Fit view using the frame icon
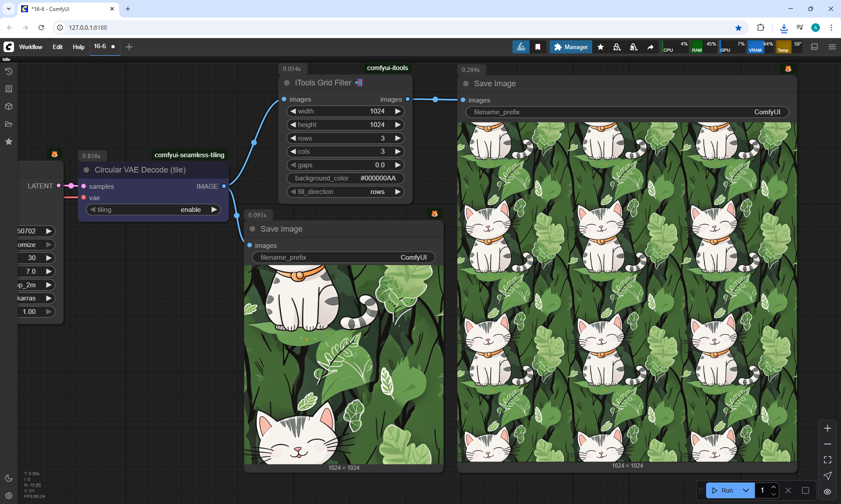This screenshot has width=841, height=504. coord(827,460)
